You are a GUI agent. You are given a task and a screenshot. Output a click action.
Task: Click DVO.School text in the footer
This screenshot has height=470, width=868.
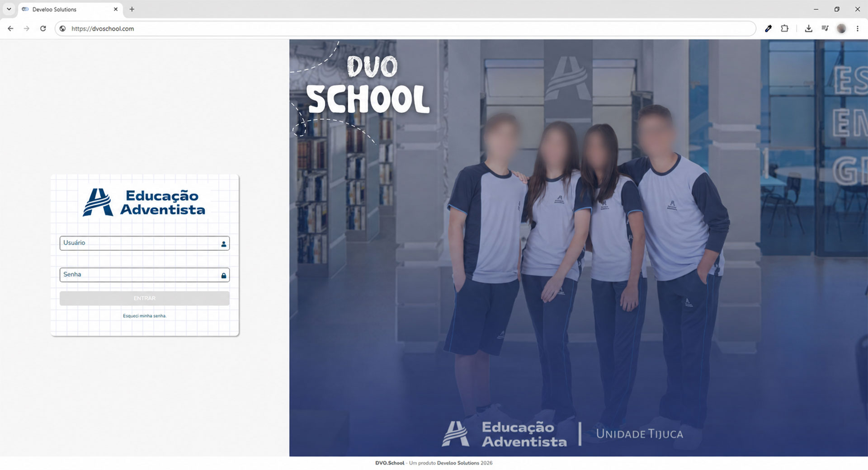pos(390,463)
